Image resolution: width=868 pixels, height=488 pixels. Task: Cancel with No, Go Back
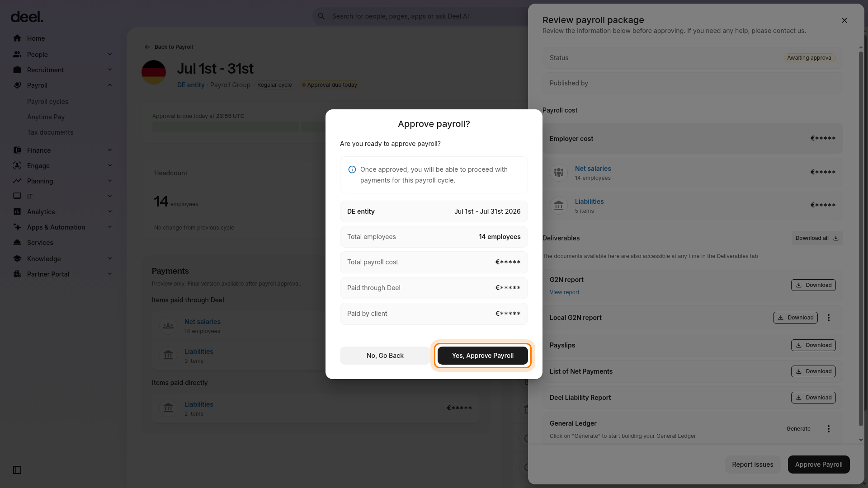[x=385, y=356]
